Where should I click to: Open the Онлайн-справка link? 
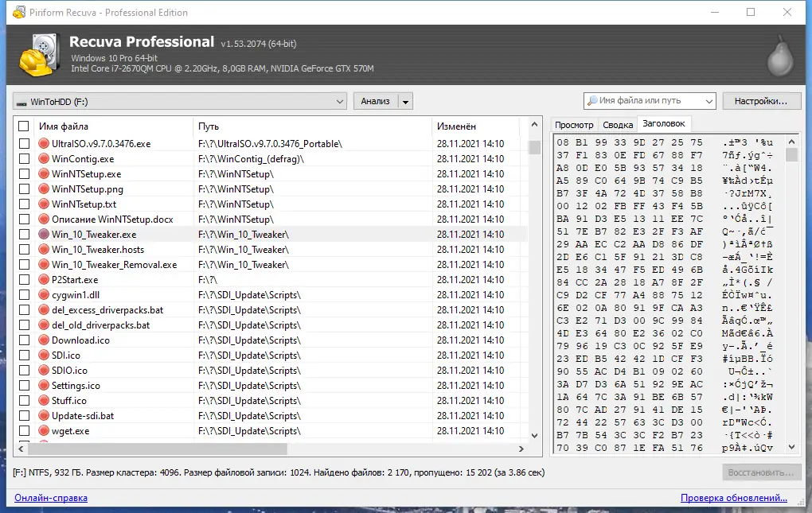pyautogui.click(x=51, y=498)
